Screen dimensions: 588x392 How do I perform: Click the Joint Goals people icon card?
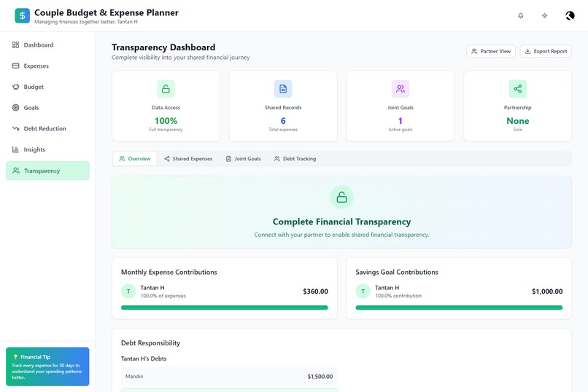(x=400, y=89)
